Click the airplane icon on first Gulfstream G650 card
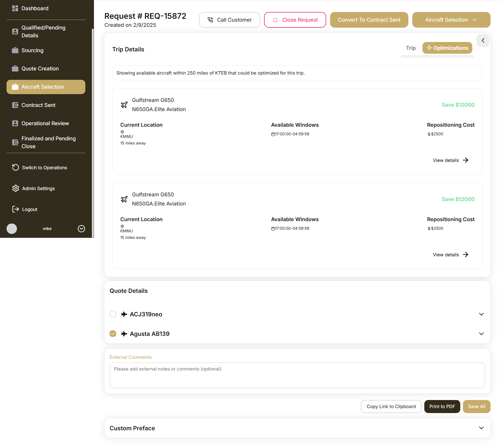This screenshot has width=501, height=448. click(124, 105)
